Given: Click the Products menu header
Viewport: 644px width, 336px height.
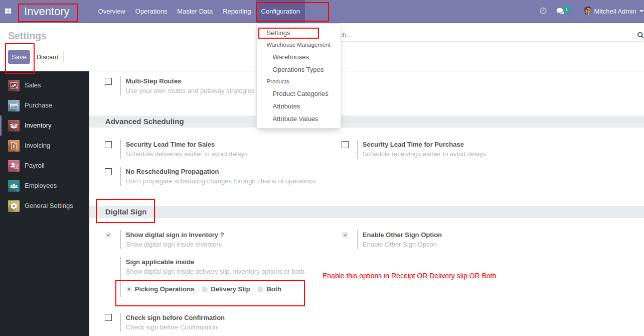Looking at the screenshot, I should (x=278, y=81).
